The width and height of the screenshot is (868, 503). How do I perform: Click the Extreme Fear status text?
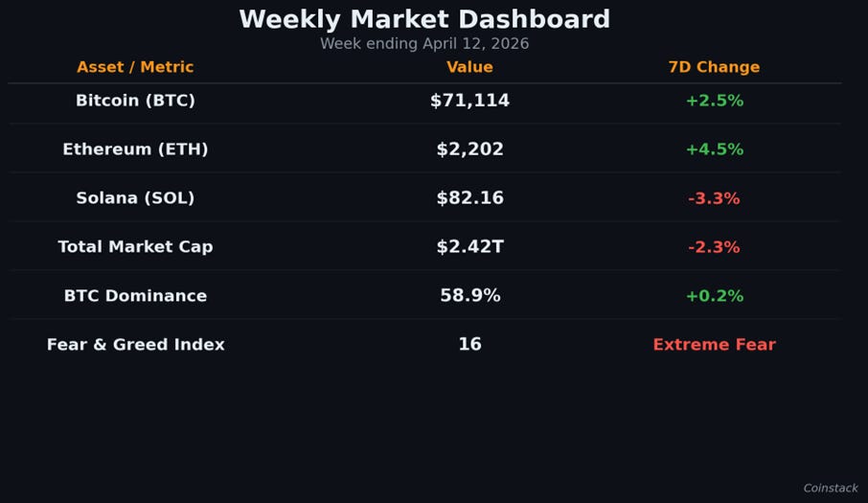point(714,344)
